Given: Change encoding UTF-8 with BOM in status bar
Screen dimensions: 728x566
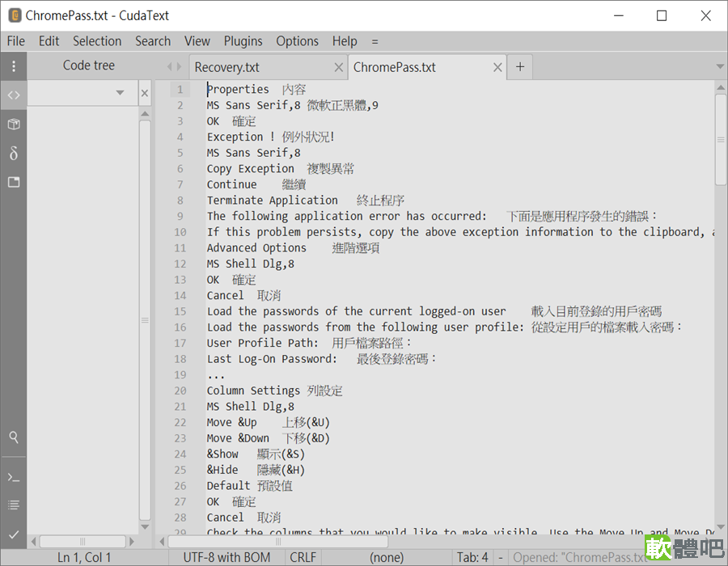Looking at the screenshot, I should pyautogui.click(x=226, y=557).
